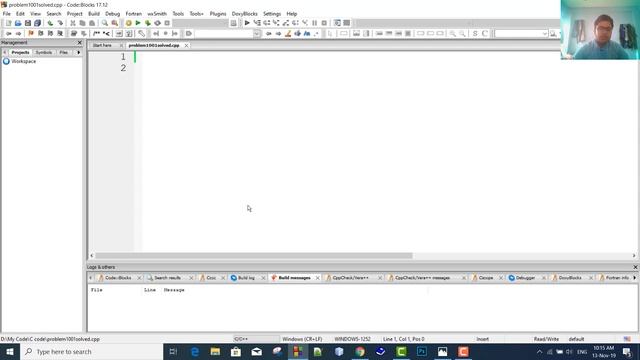Click the green Run icon
The image size is (640, 360).
pyautogui.click(x=138, y=23)
